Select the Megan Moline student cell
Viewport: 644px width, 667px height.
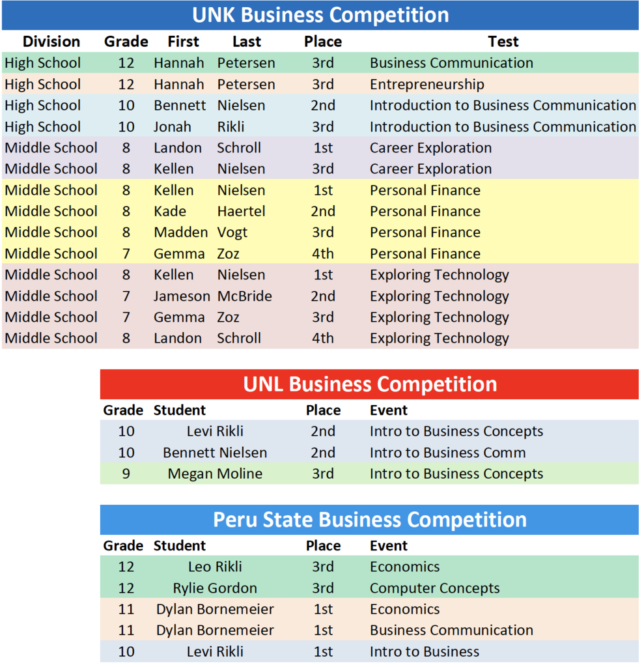pos(215,474)
